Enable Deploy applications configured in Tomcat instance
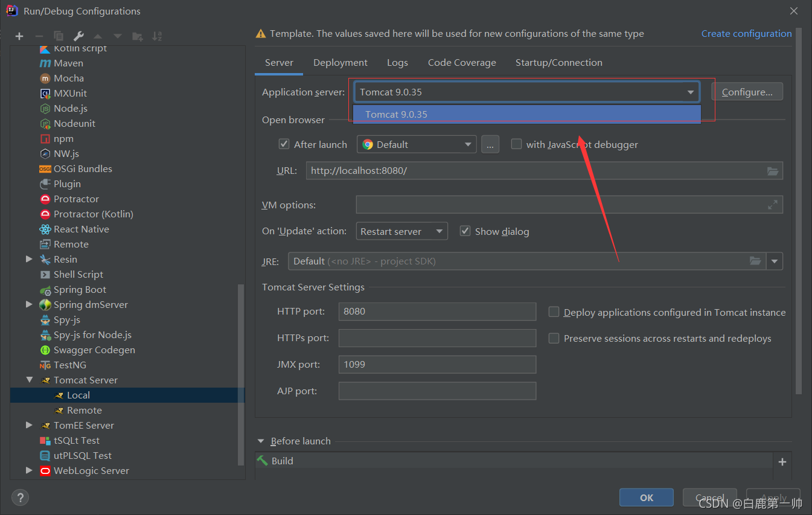Screen dimensions: 812x515 tap(554, 312)
